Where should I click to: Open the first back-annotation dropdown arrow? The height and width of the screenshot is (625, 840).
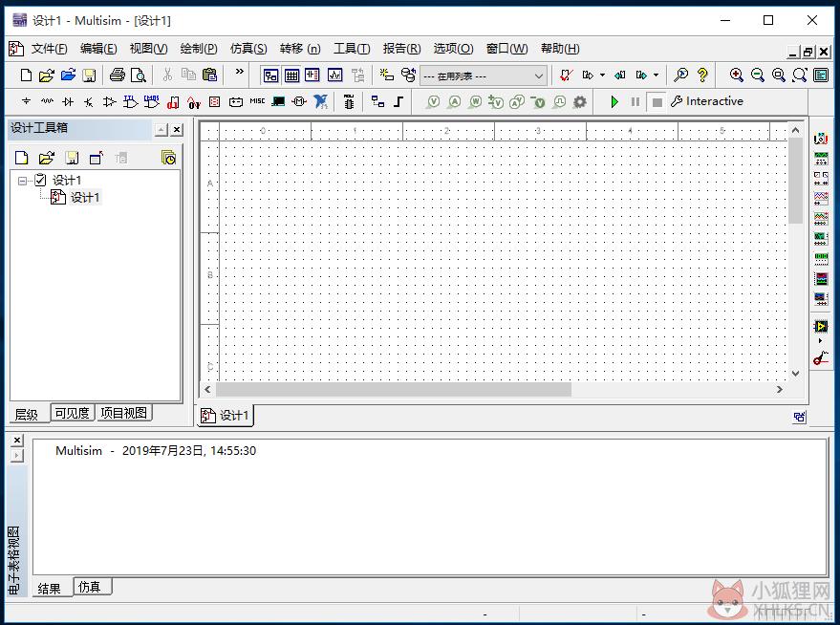603,75
